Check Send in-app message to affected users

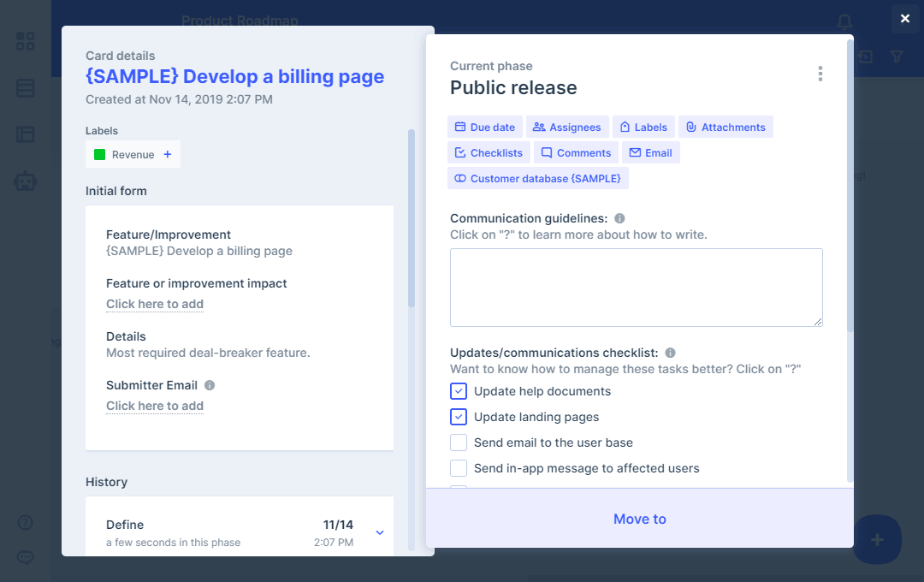click(459, 468)
